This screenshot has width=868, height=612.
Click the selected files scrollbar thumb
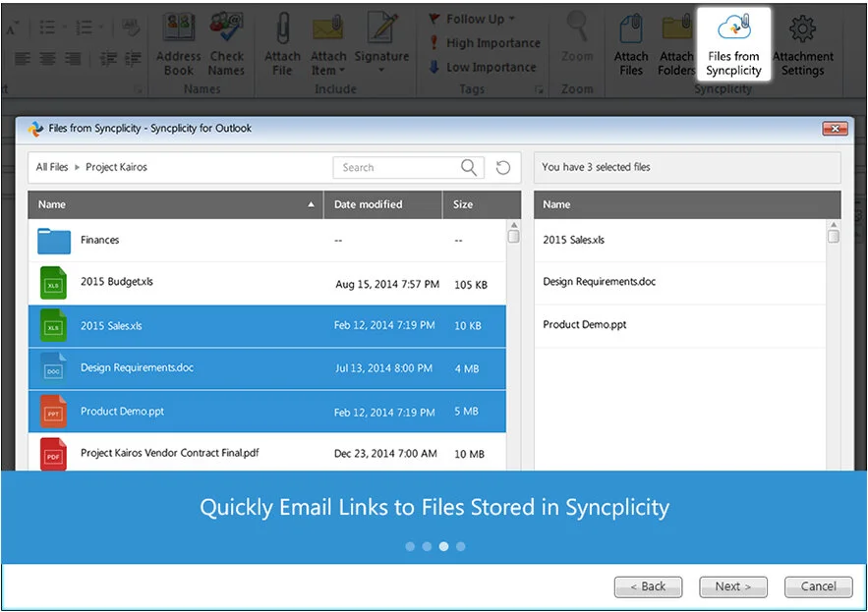click(834, 237)
